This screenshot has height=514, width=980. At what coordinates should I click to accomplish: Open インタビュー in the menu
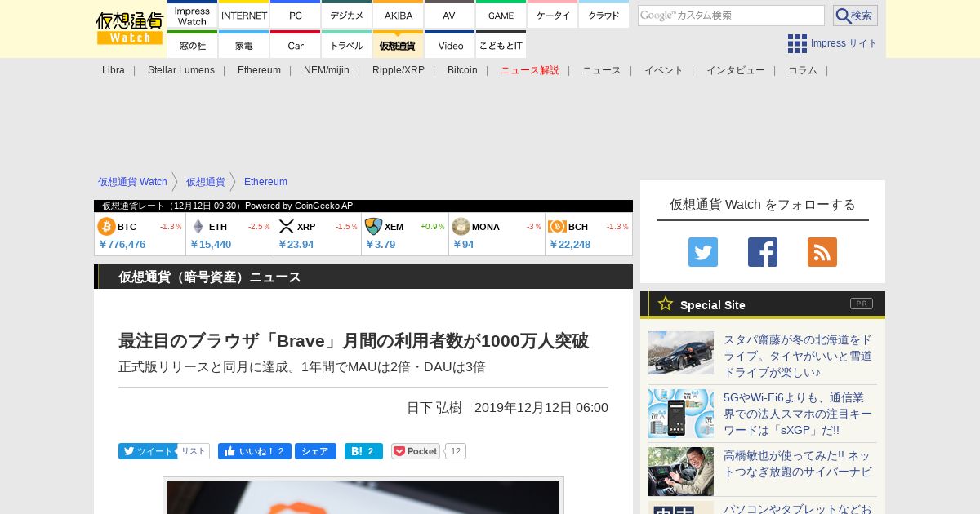tap(736, 70)
